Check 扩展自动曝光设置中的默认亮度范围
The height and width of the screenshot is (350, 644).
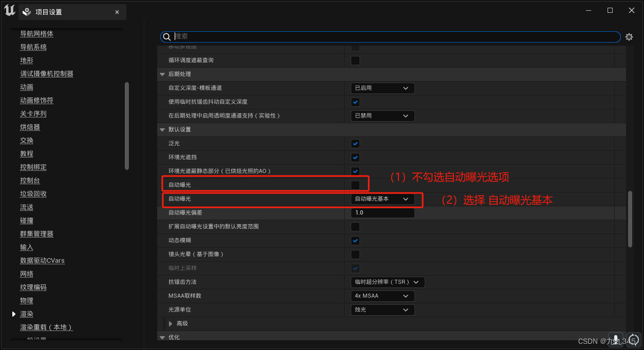click(355, 227)
